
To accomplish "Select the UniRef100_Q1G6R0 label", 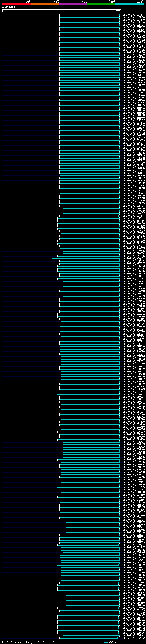I will [x=134, y=605].
